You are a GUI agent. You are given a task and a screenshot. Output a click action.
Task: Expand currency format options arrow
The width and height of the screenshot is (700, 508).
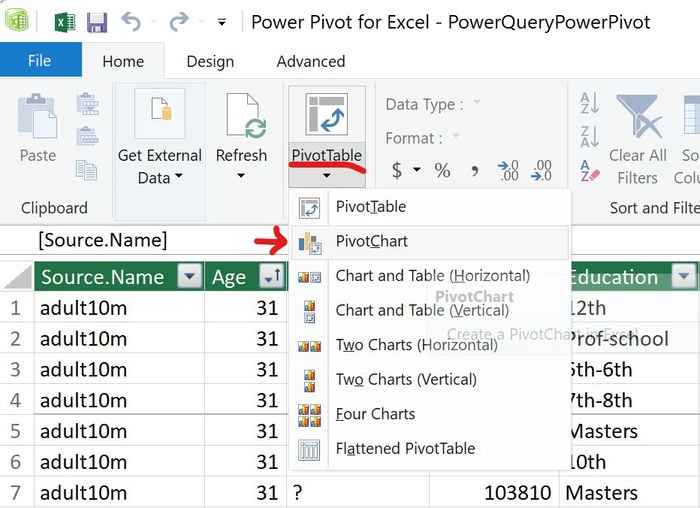417,170
